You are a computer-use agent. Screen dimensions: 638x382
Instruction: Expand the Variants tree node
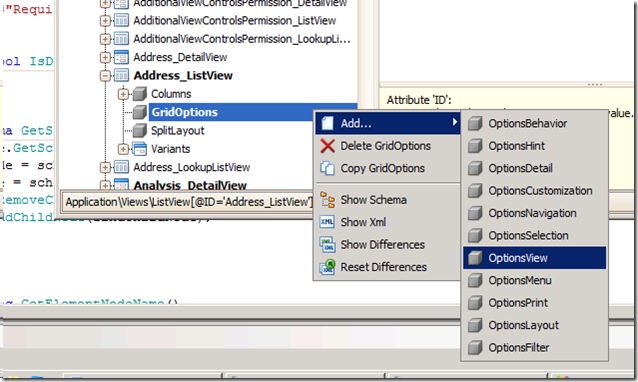click(x=123, y=149)
